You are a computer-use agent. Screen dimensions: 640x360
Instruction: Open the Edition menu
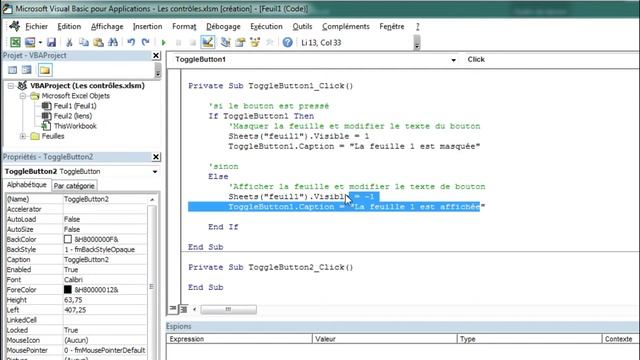(69, 27)
